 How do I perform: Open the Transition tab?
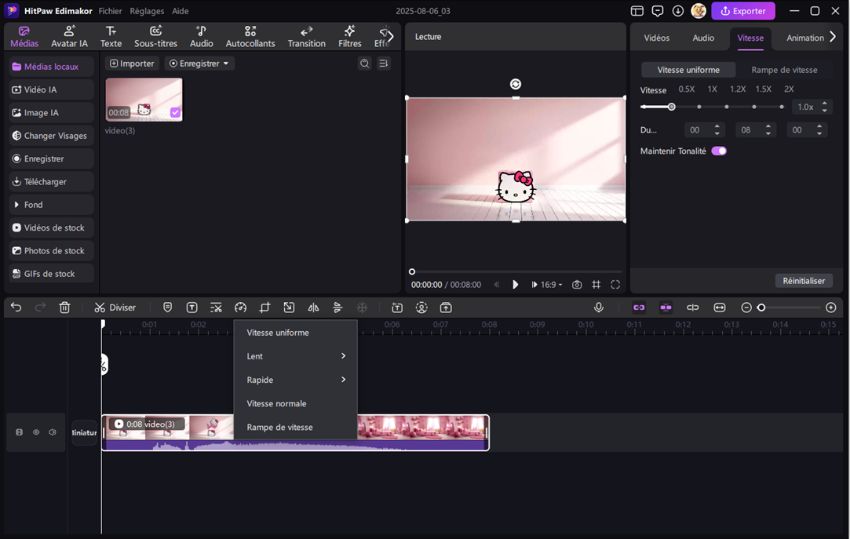pyautogui.click(x=306, y=37)
